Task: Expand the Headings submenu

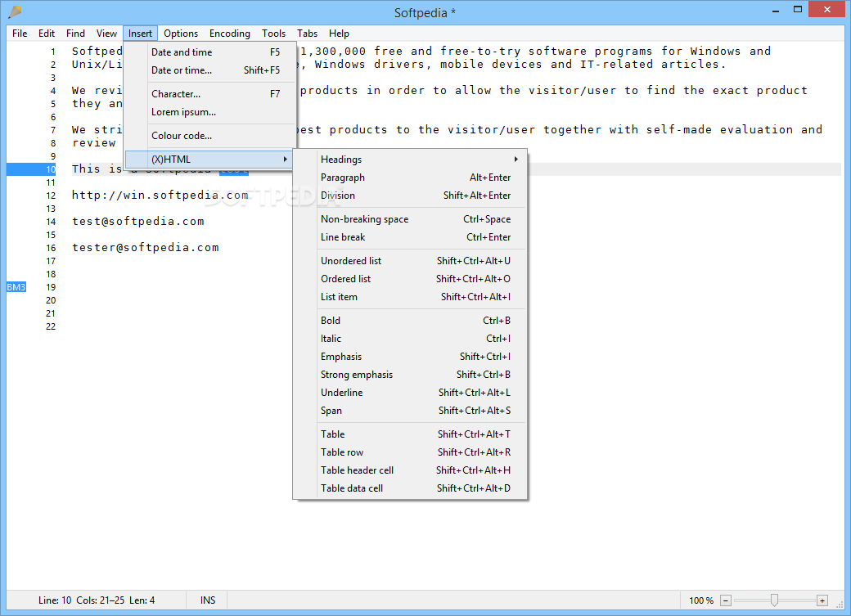Action: click(x=410, y=159)
